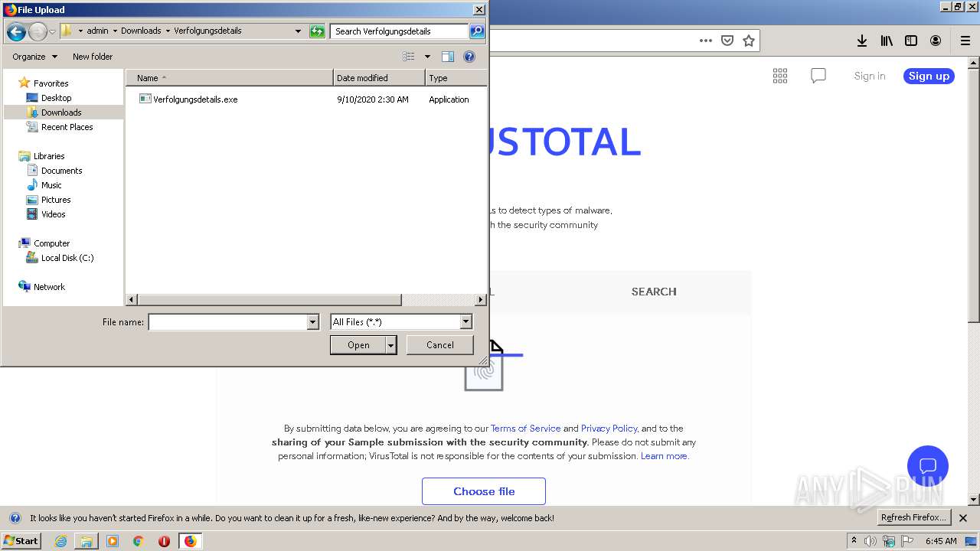Click the Back arrow in File Upload dialog

(x=16, y=31)
